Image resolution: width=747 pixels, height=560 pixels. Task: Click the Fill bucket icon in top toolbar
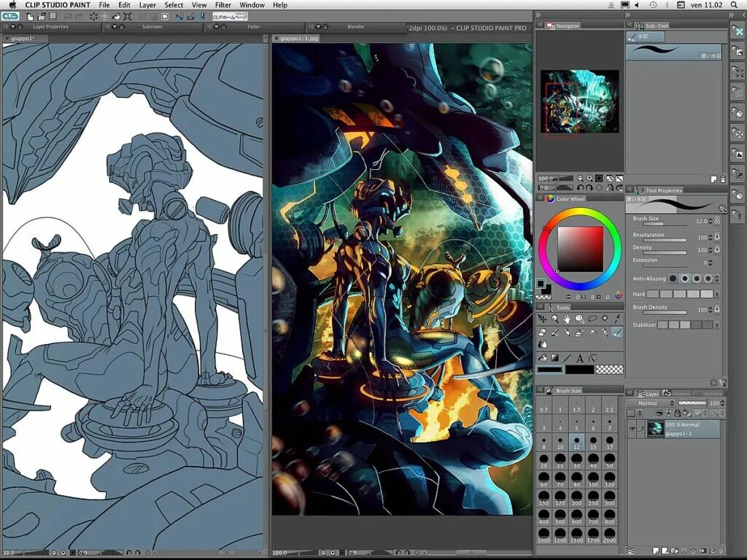coord(116,16)
